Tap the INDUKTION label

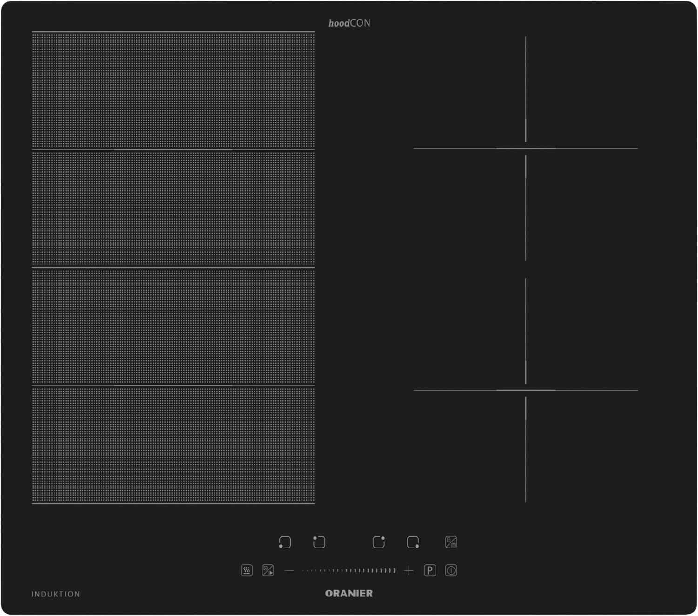coord(55,594)
